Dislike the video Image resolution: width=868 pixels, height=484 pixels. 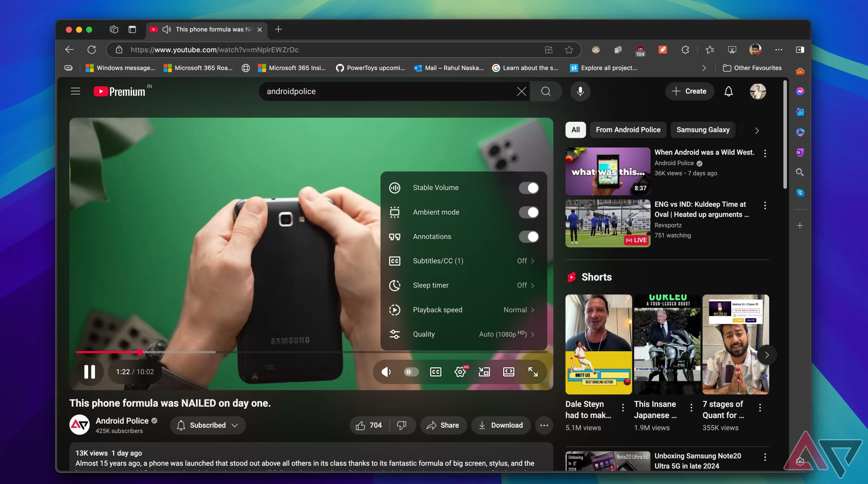(402, 425)
